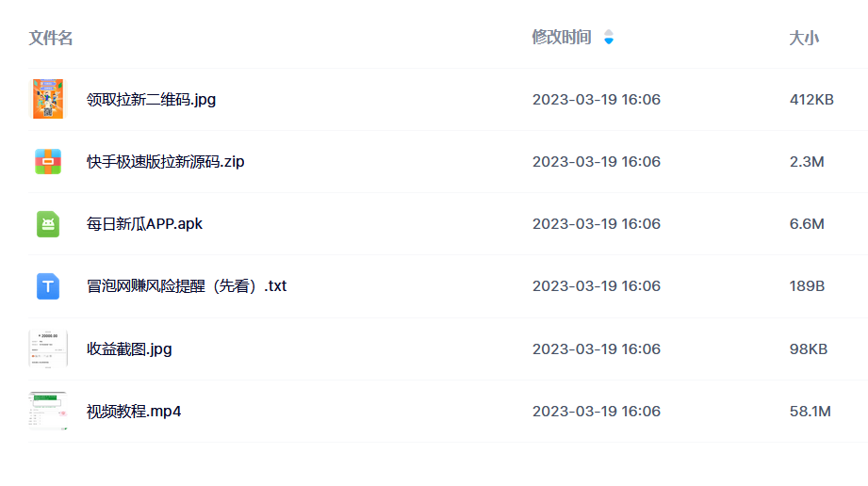The height and width of the screenshot is (486, 868).
Task: Open 冒泡网赚风险提醒（先看）.txt file name
Action: 187,286
